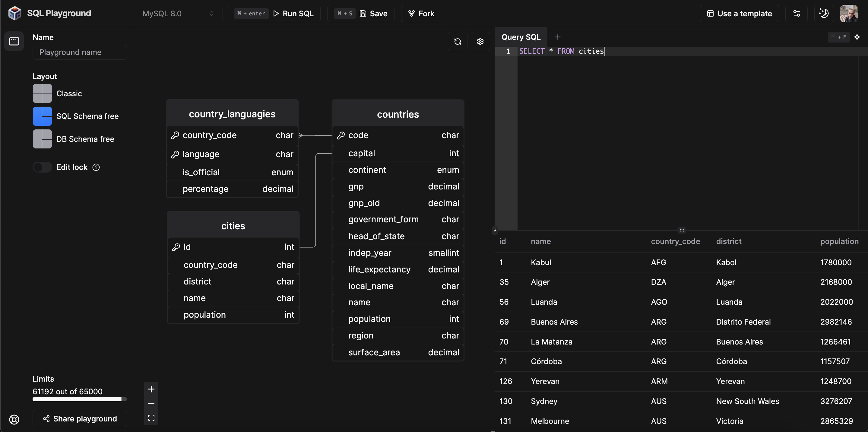Open the user avatar menu
The height and width of the screenshot is (432, 868).
pyautogui.click(x=849, y=14)
